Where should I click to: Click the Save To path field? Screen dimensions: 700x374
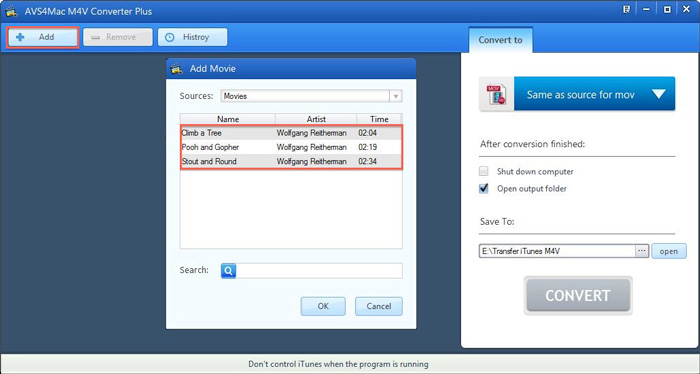(557, 251)
